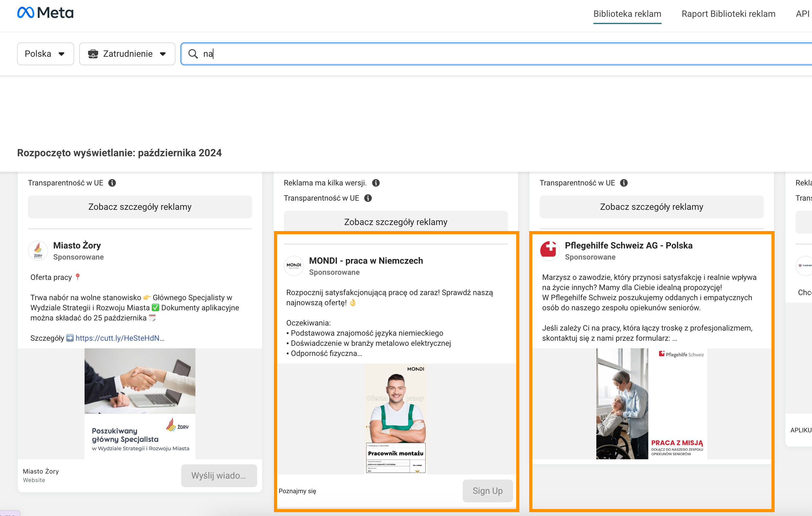Open the Pracownik montażu ad image

click(x=396, y=419)
